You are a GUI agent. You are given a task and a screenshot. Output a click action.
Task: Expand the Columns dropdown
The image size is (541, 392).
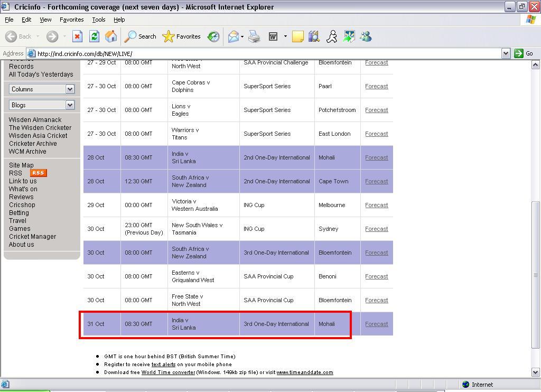pos(70,89)
